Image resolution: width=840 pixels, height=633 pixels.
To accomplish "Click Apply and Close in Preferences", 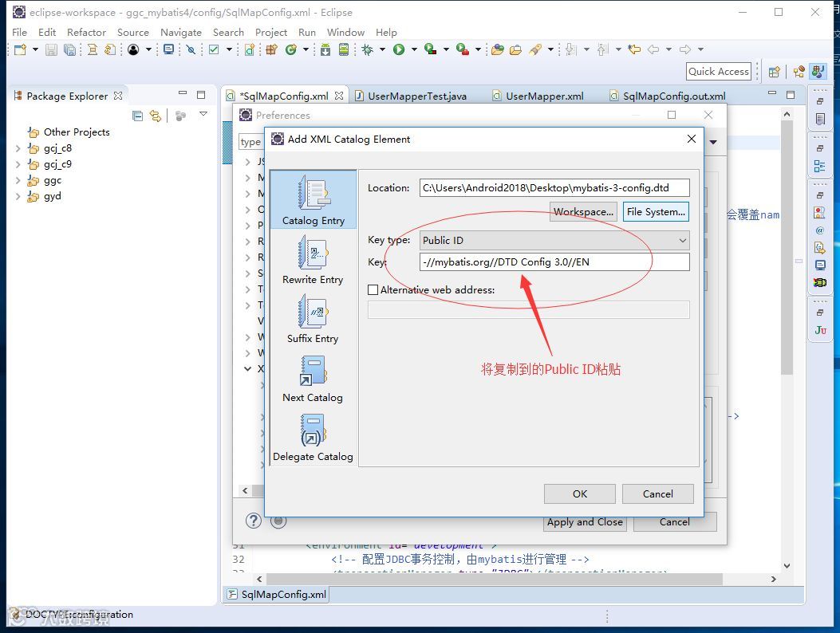I will pos(585,522).
